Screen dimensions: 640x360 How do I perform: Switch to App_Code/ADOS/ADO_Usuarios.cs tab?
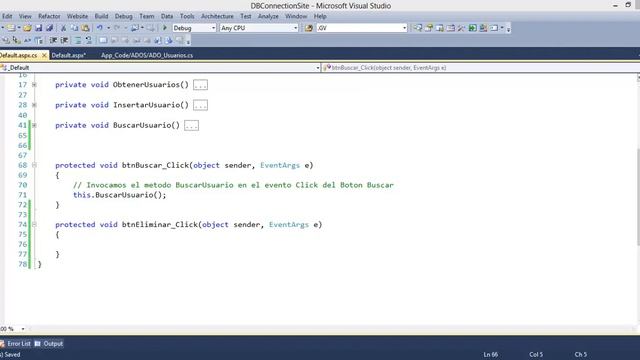pos(147,55)
